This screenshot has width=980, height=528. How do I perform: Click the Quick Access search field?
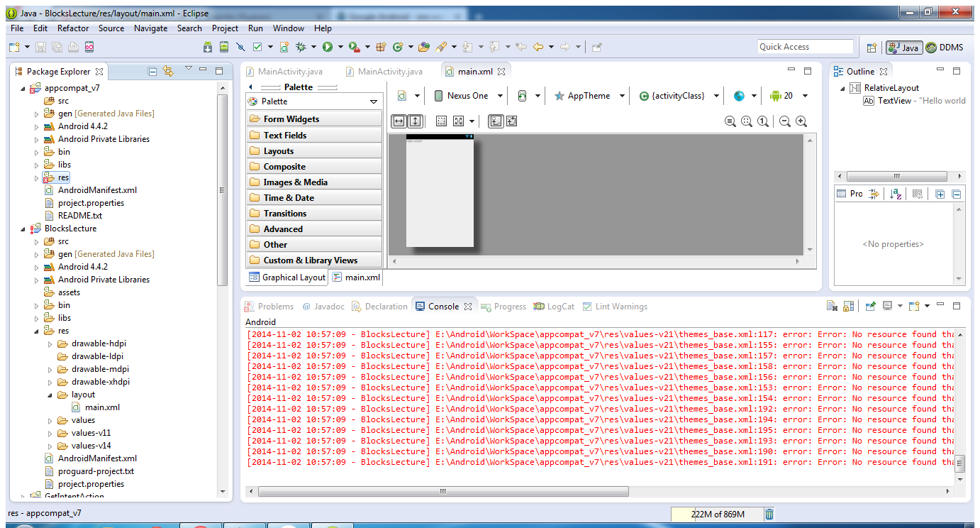(805, 47)
